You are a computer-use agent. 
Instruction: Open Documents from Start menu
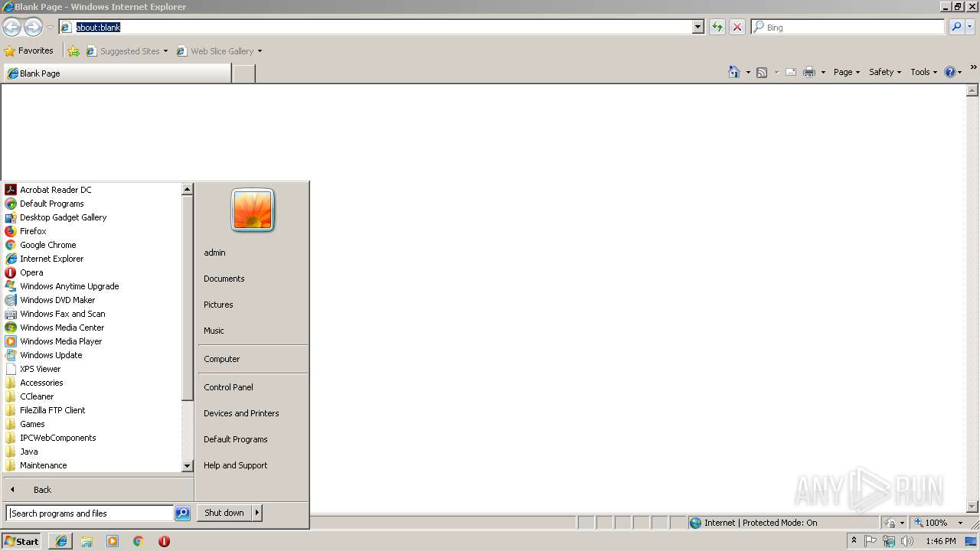click(x=224, y=279)
